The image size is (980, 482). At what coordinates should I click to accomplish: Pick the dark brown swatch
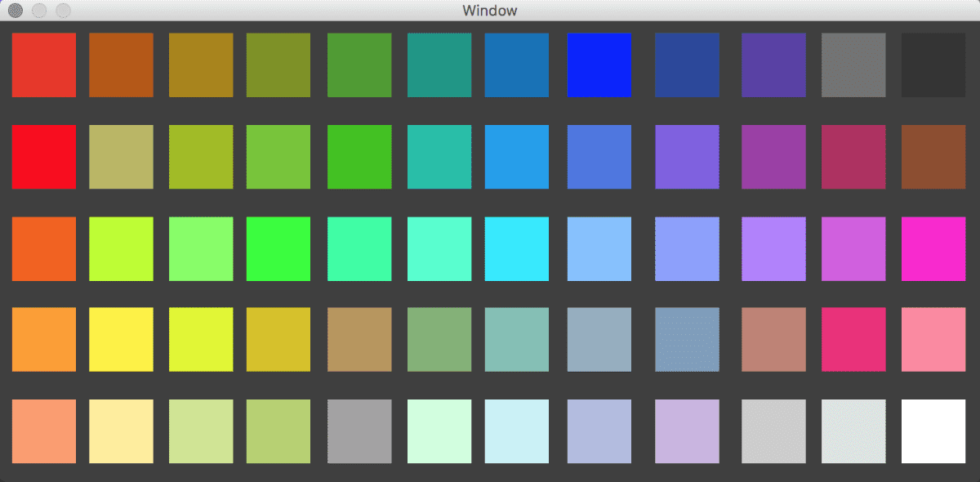click(933, 157)
